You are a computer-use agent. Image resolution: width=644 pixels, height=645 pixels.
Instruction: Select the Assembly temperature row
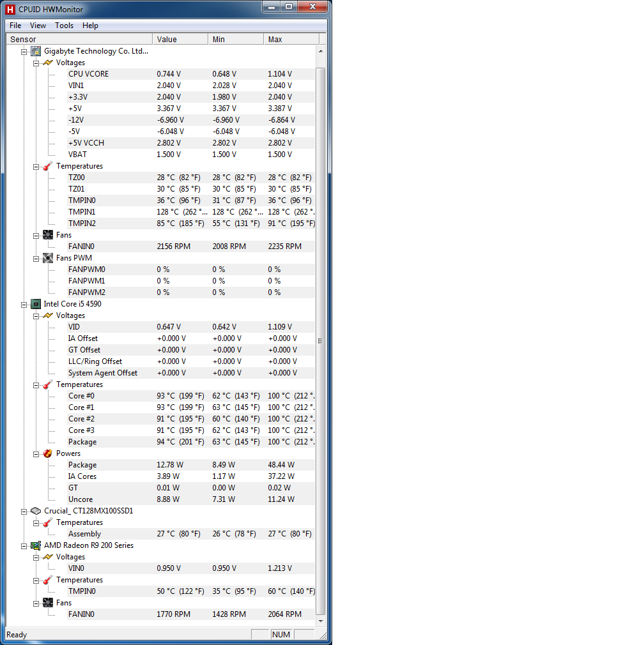[191, 534]
